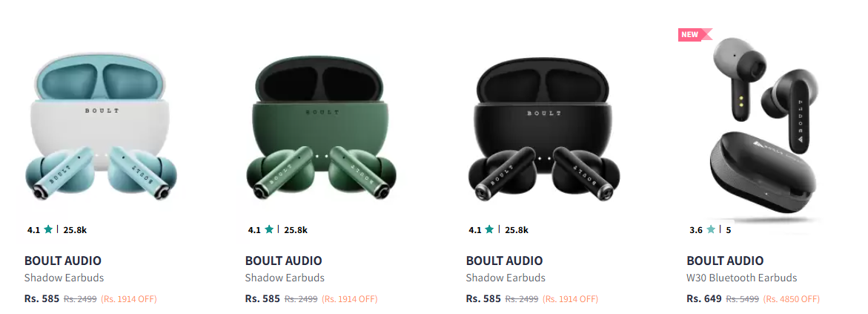Image resolution: width=868 pixels, height=314 pixels.
Task: Click the Shadow Earbuds name under the light blue product
Action: pyautogui.click(x=64, y=278)
